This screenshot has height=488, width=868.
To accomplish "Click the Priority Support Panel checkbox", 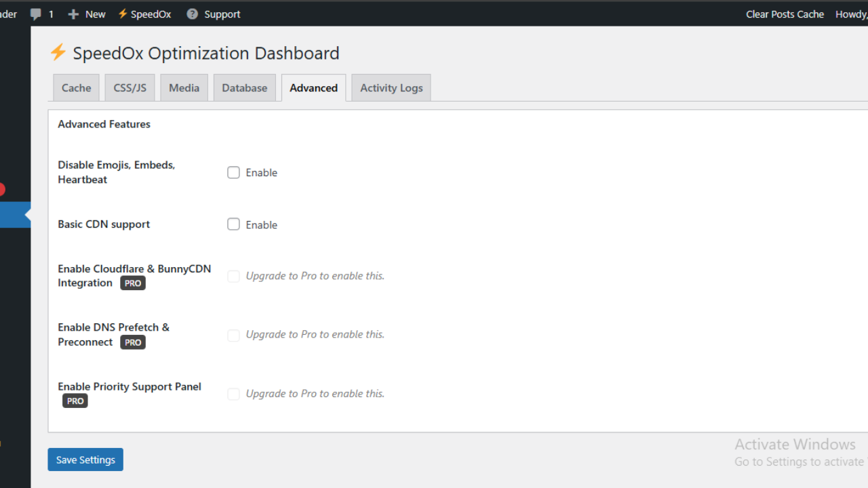I will click(233, 394).
